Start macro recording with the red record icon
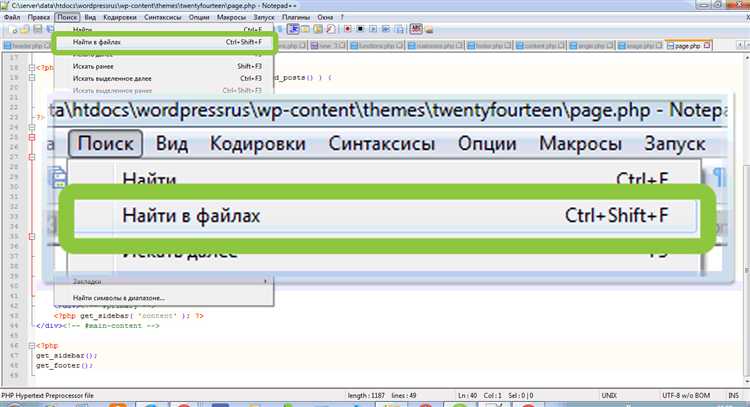The height and width of the screenshot is (407, 750). (348, 29)
